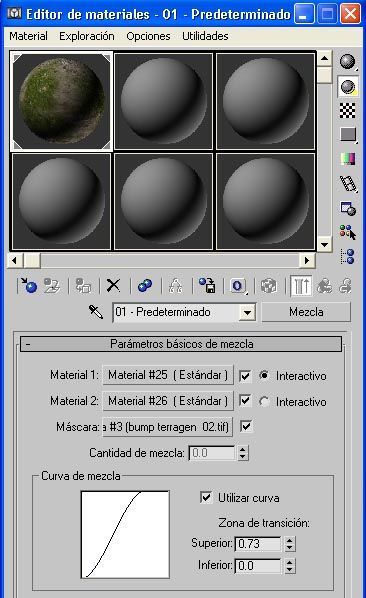Click the Video Color Check icon
The image size is (366, 598).
click(x=348, y=159)
